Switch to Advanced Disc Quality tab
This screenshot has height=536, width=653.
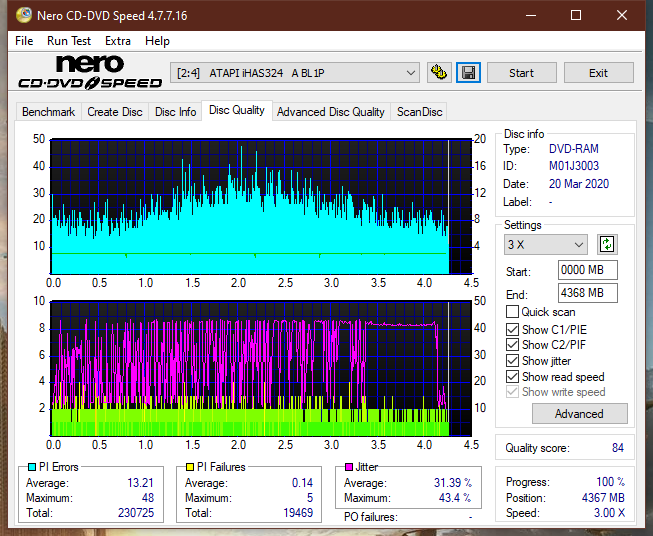(331, 112)
